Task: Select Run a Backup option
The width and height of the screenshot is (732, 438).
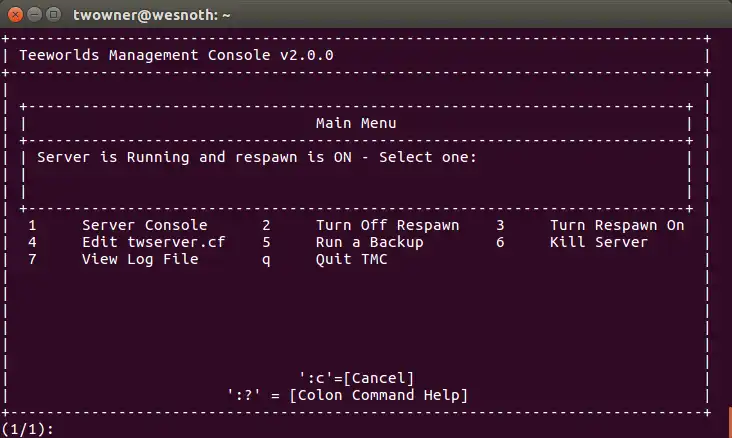Action: tap(369, 242)
